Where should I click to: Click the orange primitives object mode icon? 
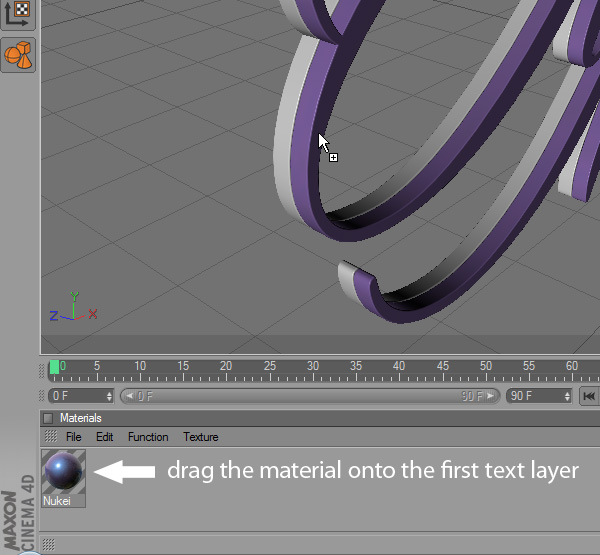point(18,55)
